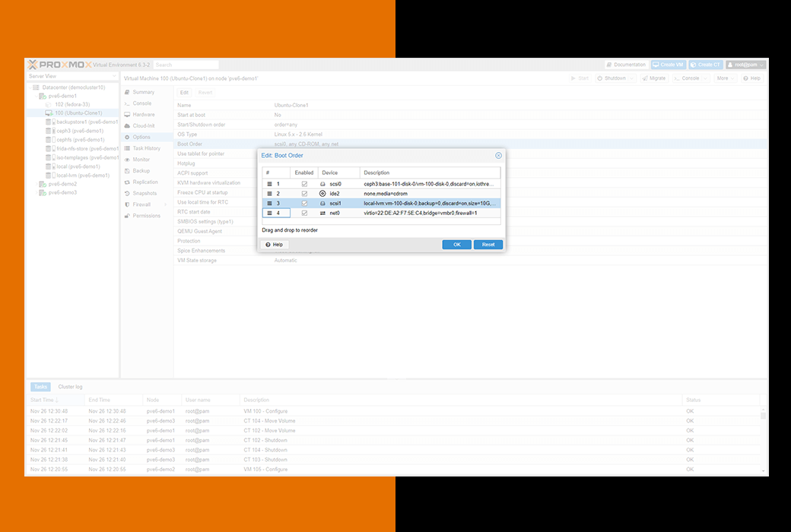Click the hard disk icon for scsi0

coord(322,184)
